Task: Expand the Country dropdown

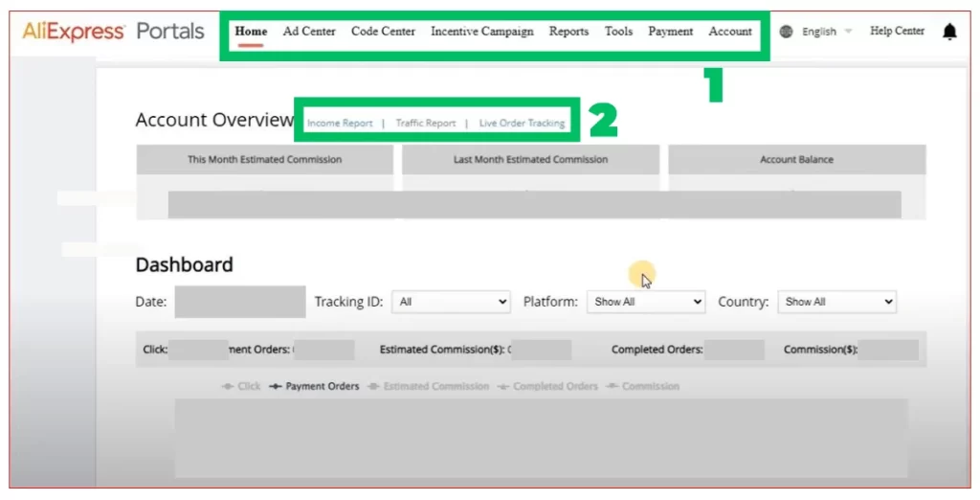Action: [x=836, y=302]
